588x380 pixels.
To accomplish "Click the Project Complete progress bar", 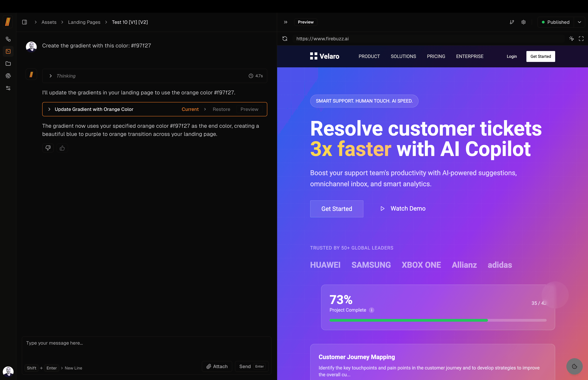I will point(438,320).
